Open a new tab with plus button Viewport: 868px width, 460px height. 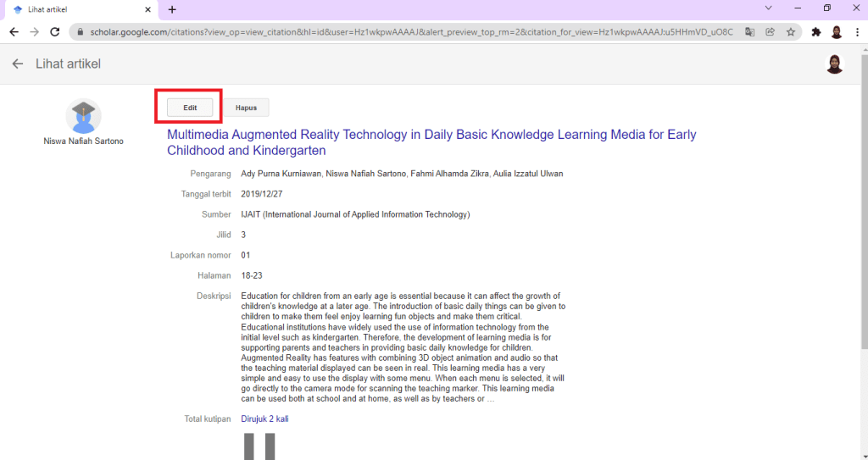tap(172, 9)
